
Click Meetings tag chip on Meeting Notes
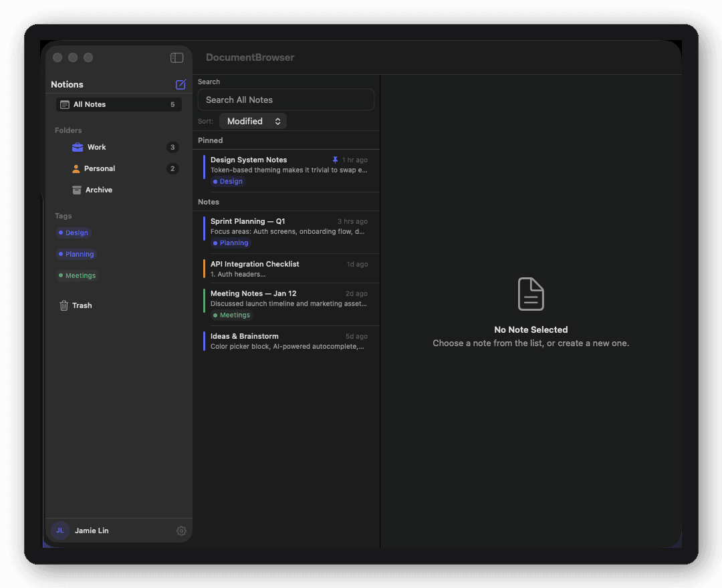(x=231, y=315)
